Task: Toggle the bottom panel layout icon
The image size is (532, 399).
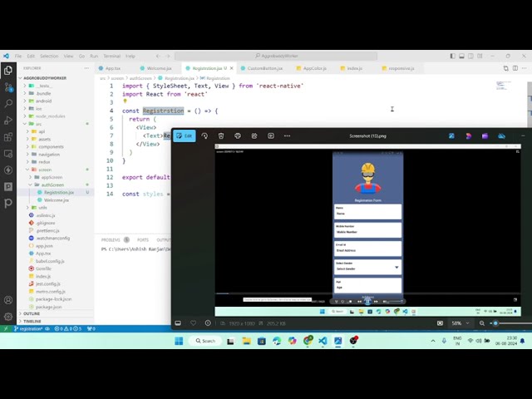Action: point(462,56)
